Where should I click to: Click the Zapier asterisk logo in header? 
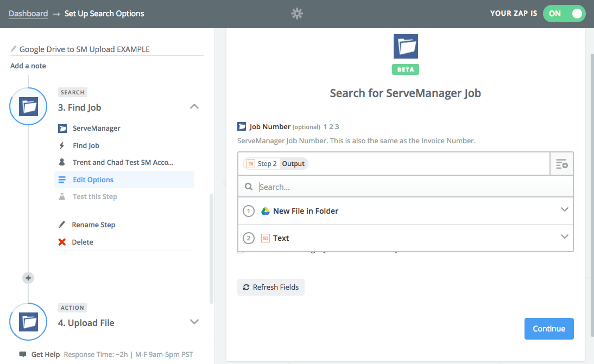click(297, 14)
